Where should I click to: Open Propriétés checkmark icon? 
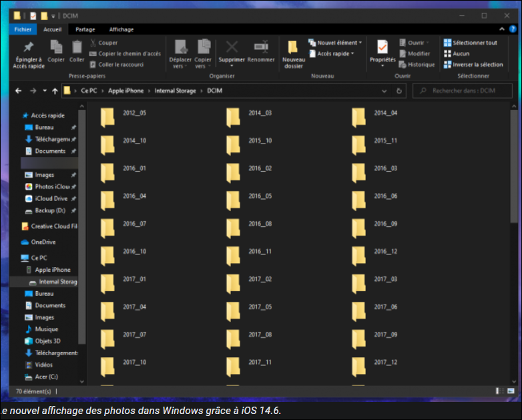pos(382,48)
